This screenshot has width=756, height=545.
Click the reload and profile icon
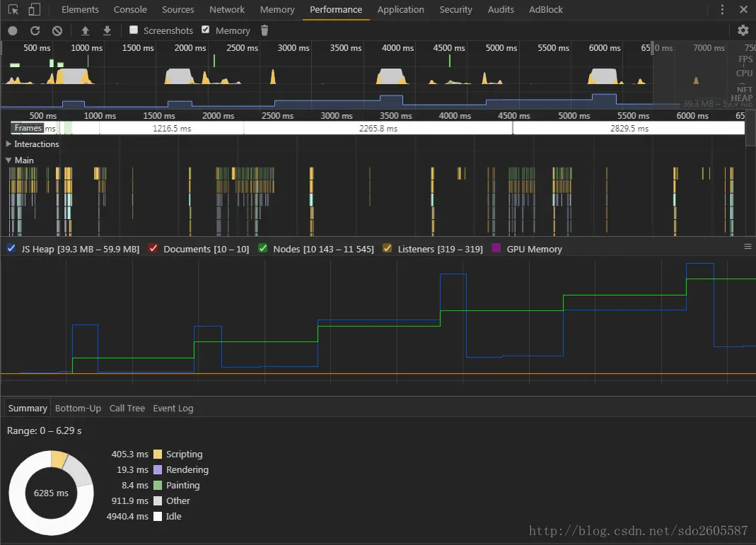point(35,30)
